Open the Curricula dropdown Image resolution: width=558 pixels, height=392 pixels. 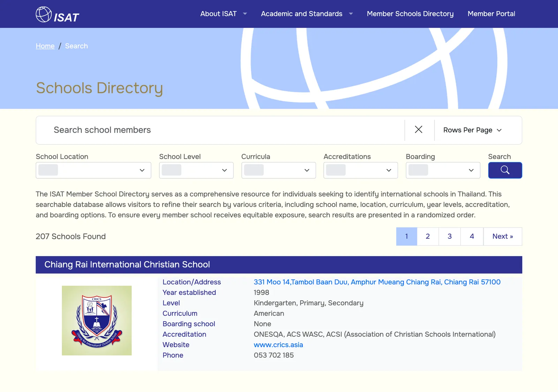tap(279, 170)
